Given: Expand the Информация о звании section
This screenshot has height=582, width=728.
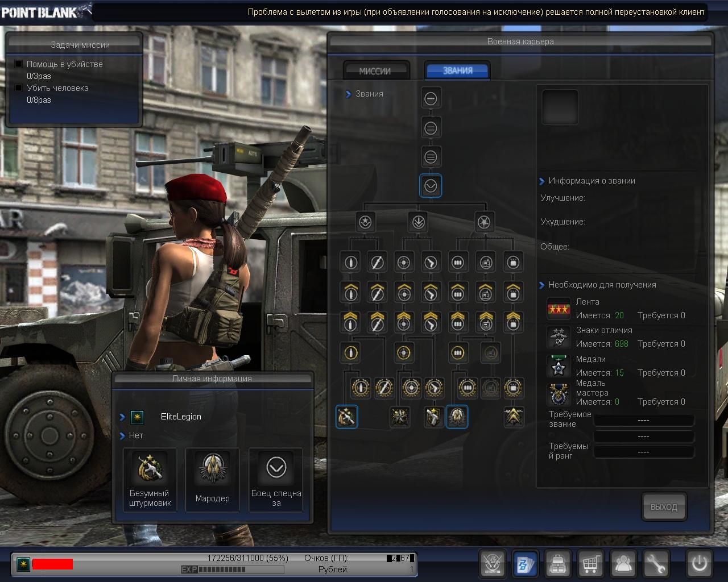Looking at the screenshot, I should coord(541,181).
